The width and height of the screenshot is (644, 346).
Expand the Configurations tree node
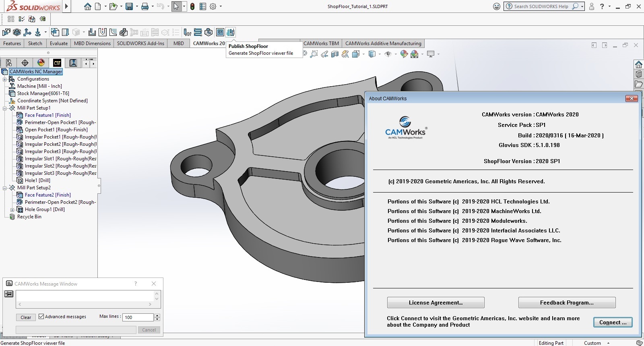pos(5,79)
